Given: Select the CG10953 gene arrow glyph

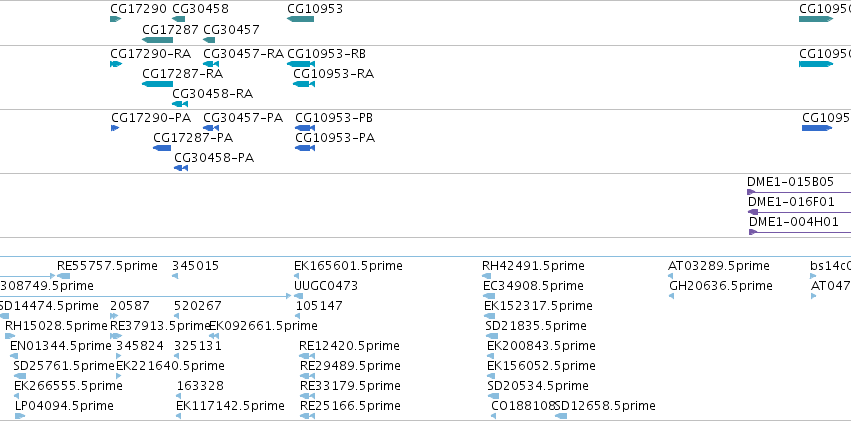Looking at the screenshot, I should (301, 20).
